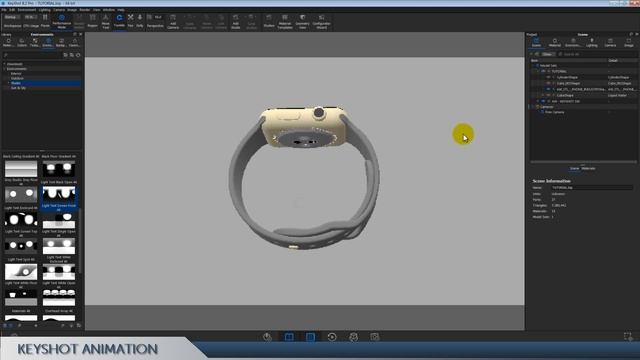Toggle the Library panel bottom bar icon

click(289, 337)
